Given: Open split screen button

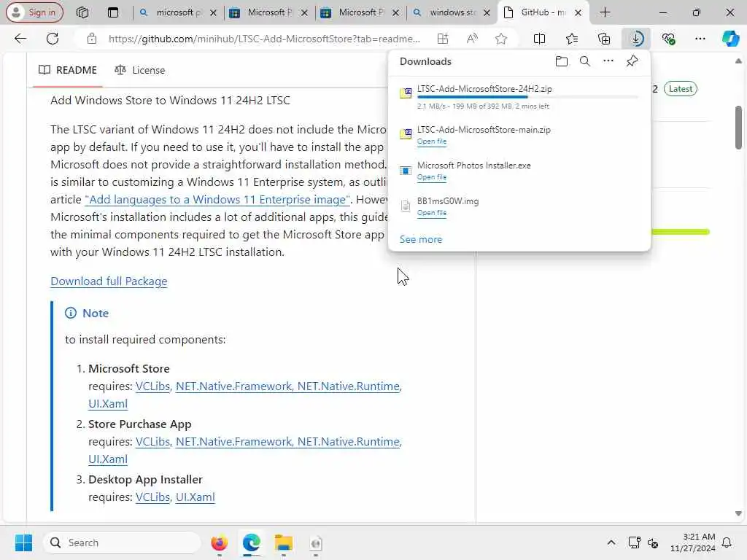Looking at the screenshot, I should [x=539, y=39].
